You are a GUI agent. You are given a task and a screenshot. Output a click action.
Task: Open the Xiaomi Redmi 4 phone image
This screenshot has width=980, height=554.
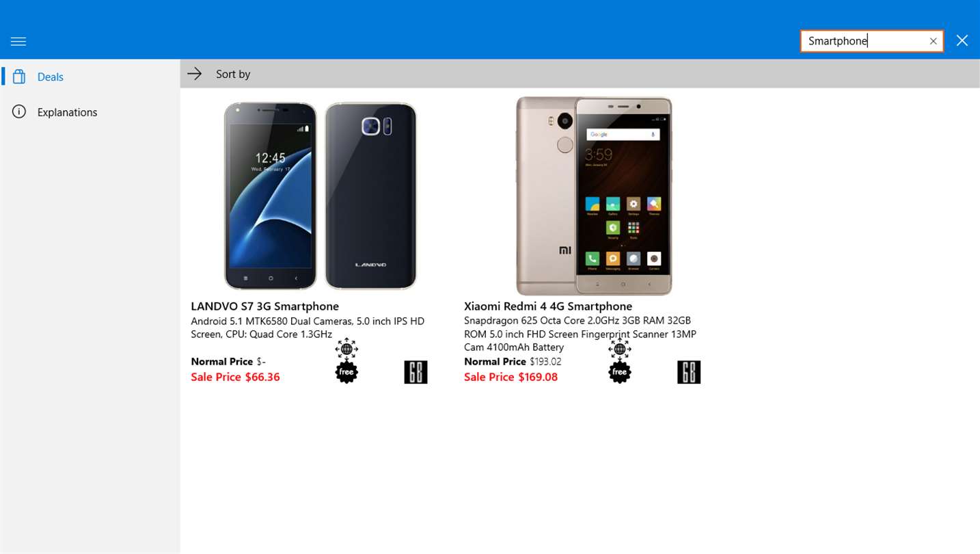pos(594,196)
